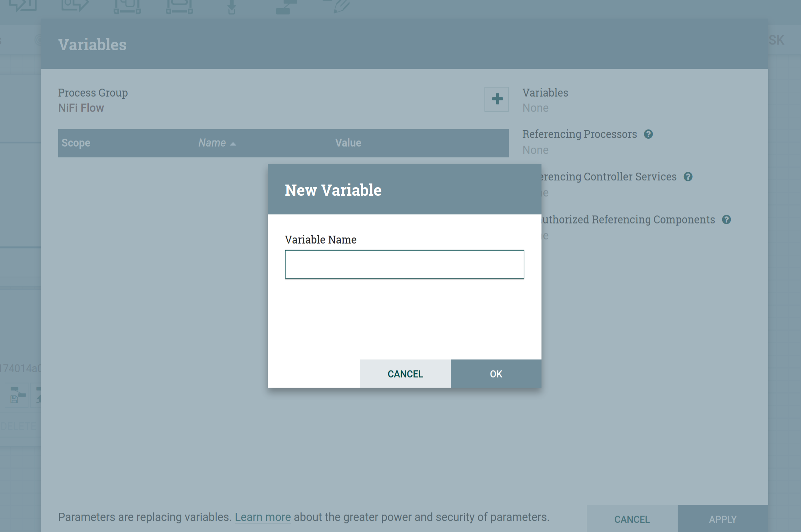Open the Learn more parameters link
801x532 pixels.
point(263,517)
